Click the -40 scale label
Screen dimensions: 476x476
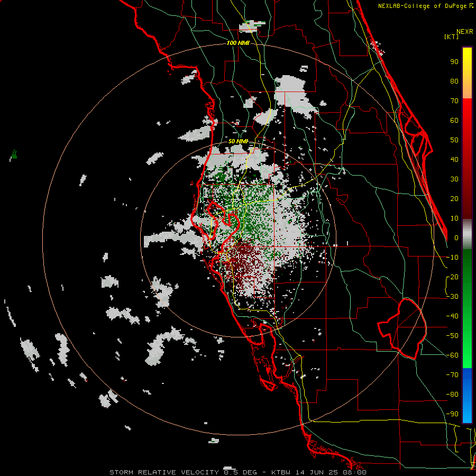tap(452, 316)
